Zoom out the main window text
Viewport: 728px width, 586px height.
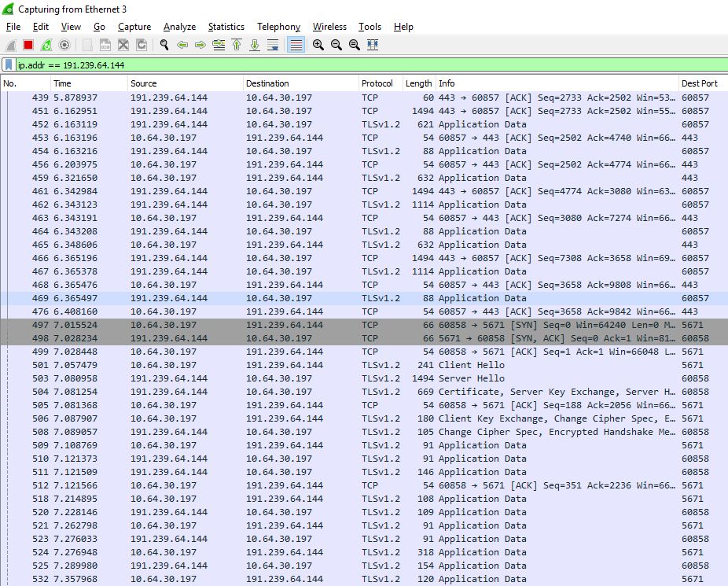tap(336, 45)
